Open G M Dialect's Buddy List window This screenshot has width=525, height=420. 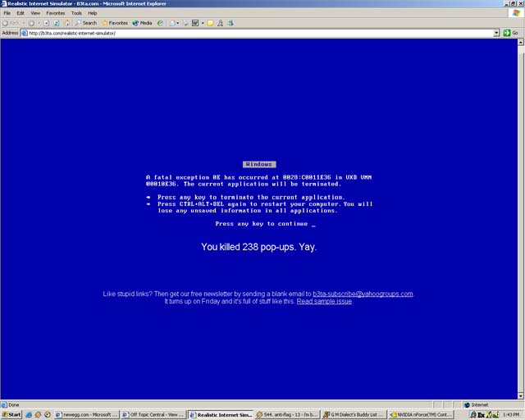pos(354,414)
